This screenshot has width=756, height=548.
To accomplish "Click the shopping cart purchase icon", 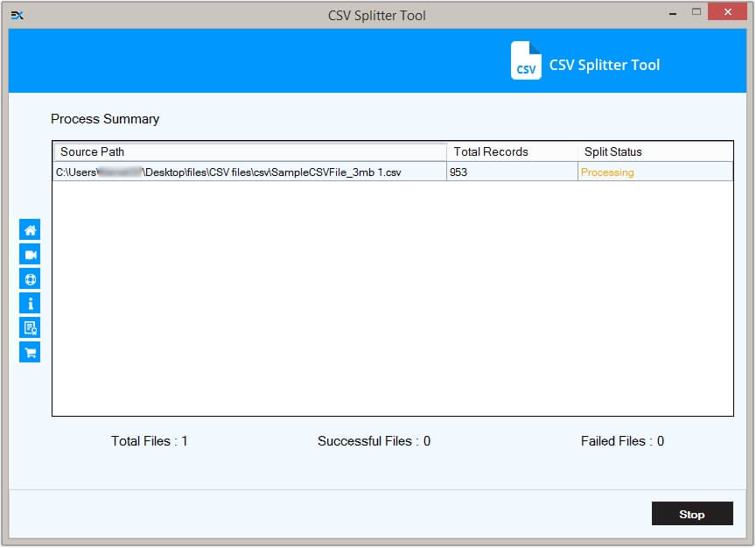I will point(30,353).
